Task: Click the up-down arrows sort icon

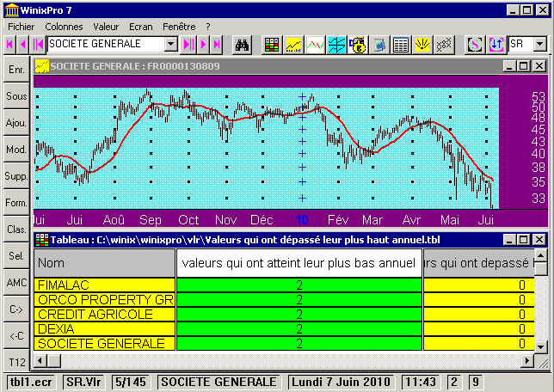Action: pos(496,45)
